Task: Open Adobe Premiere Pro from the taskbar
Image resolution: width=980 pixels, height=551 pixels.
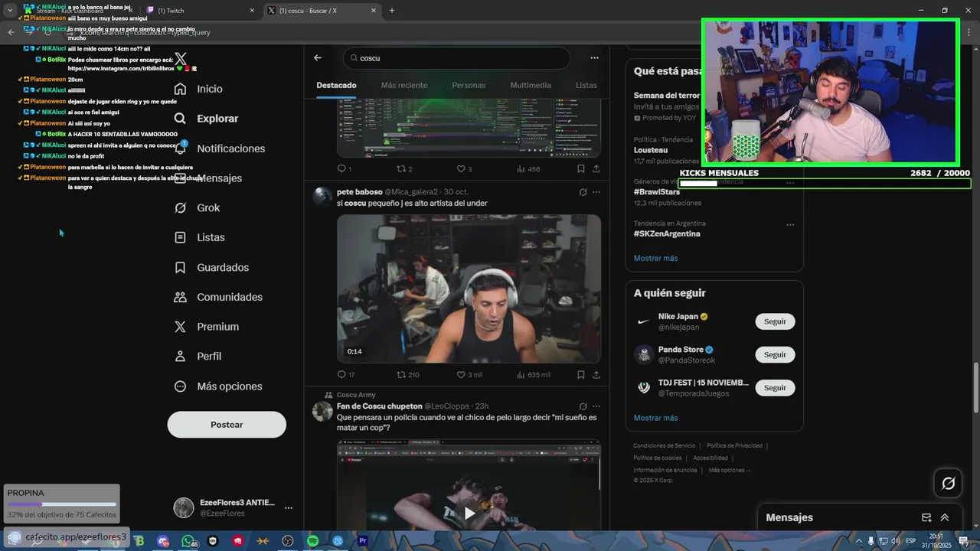Action: point(363,541)
